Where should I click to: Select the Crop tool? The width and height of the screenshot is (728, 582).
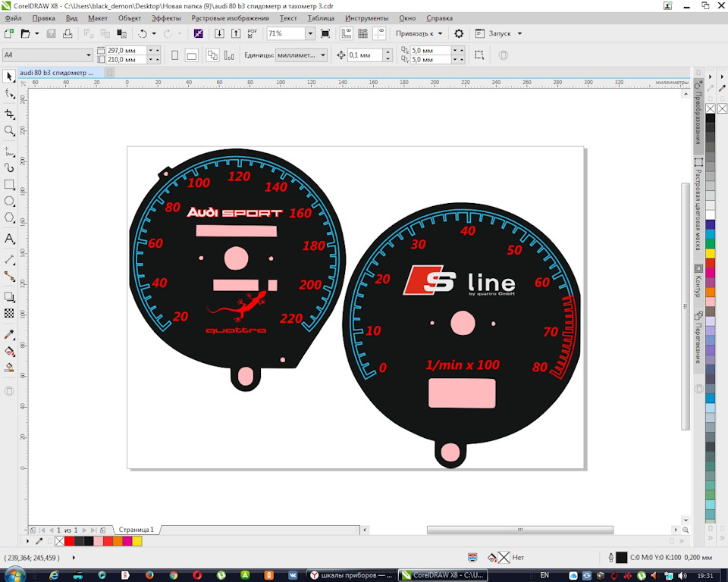[9, 114]
